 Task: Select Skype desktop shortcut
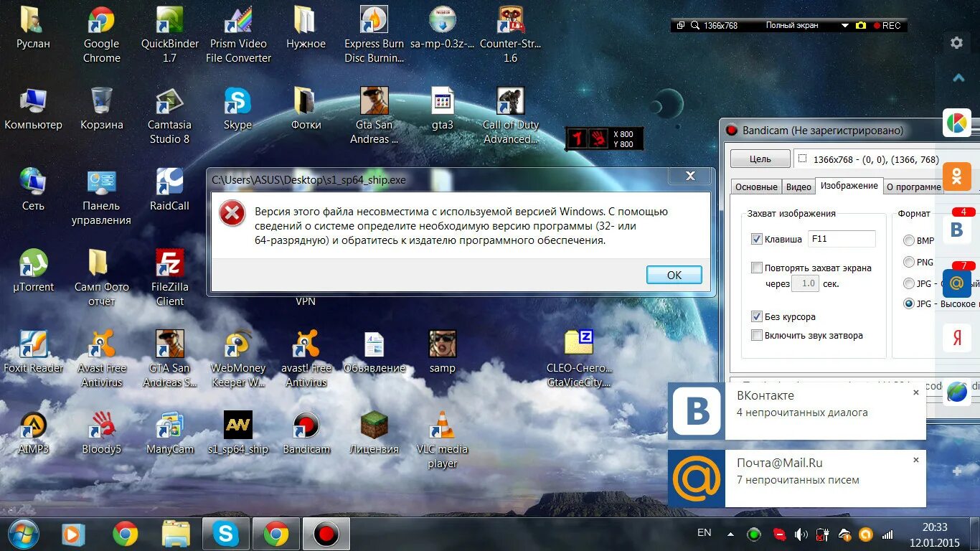click(x=237, y=108)
